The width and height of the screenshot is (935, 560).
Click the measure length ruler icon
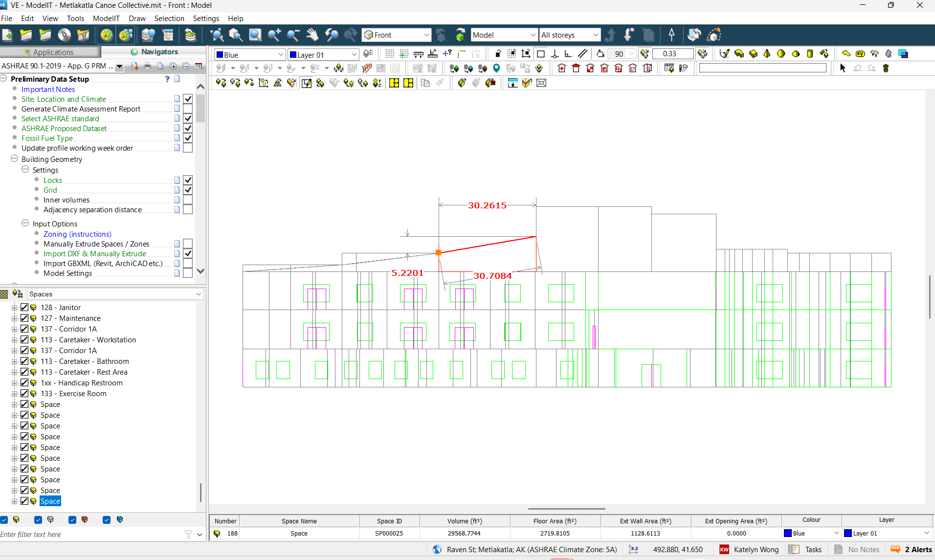(x=419, y=54)
